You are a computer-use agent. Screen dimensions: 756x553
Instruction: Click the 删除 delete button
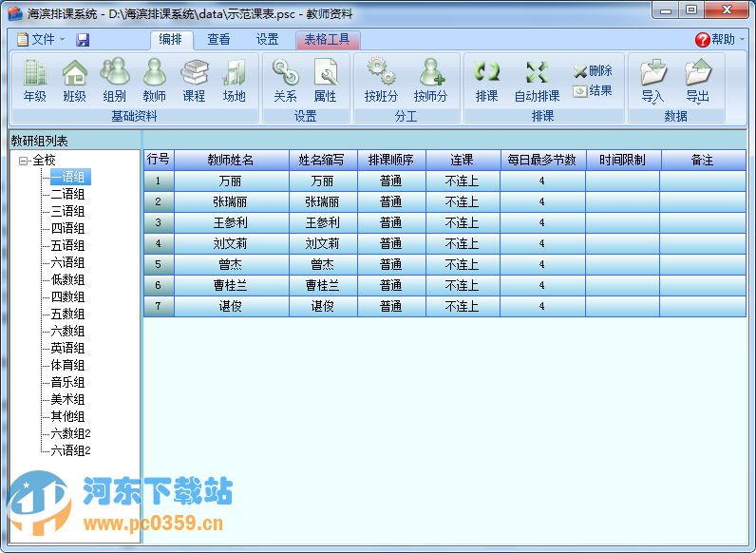(x=593, y=71)
